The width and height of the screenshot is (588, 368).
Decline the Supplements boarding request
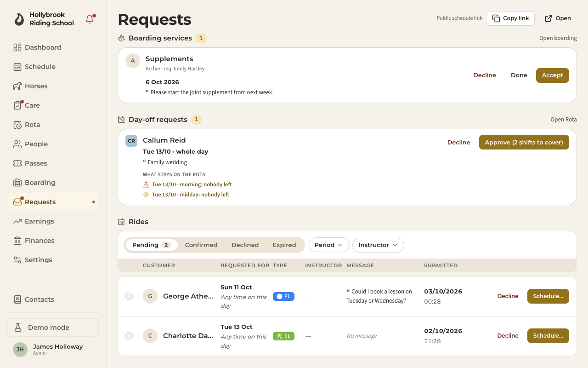(x=485, y=75)
